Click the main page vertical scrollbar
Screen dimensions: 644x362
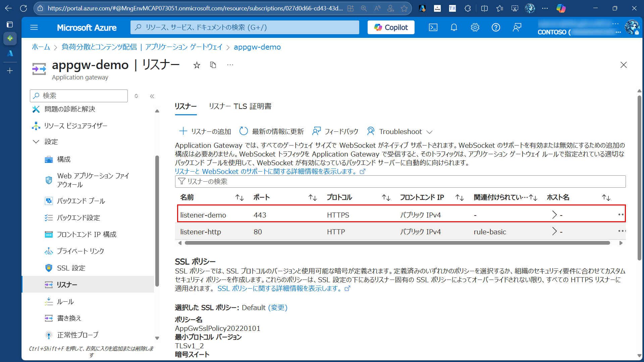(x=639, y=178)
